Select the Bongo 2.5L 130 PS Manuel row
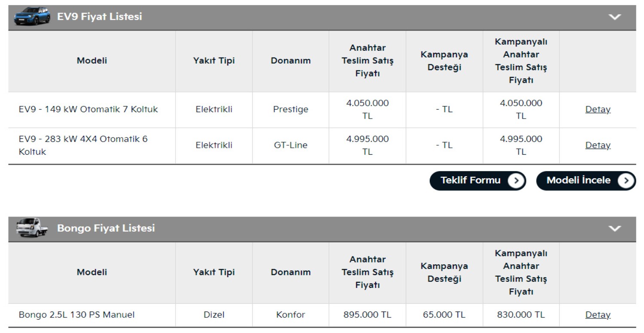The height and width of the screenshot is (333, 644). (77, 315)
